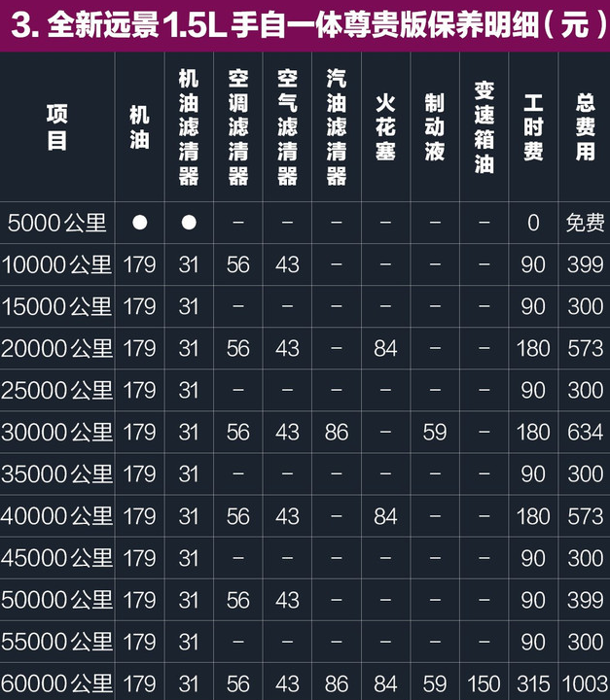Viewport: 610px width, 700px height.
Task: Click the 机油滤清器 dot in 5000公里 row
Action: 189,223
